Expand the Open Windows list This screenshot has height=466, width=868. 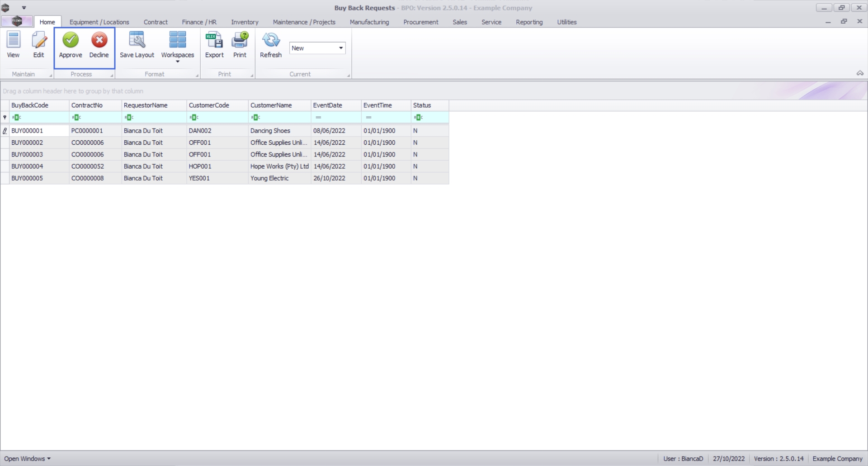point(28,459)
